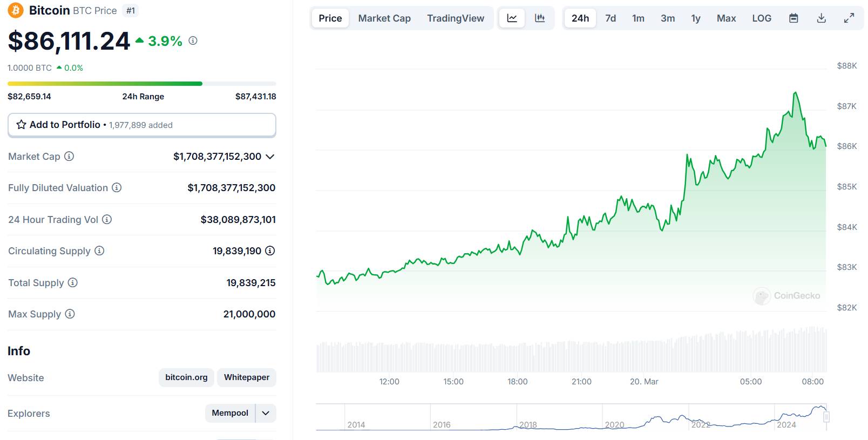Click the 3.9% price change percentage
Screen dimensions: 868x440
(x=165, y=41)
